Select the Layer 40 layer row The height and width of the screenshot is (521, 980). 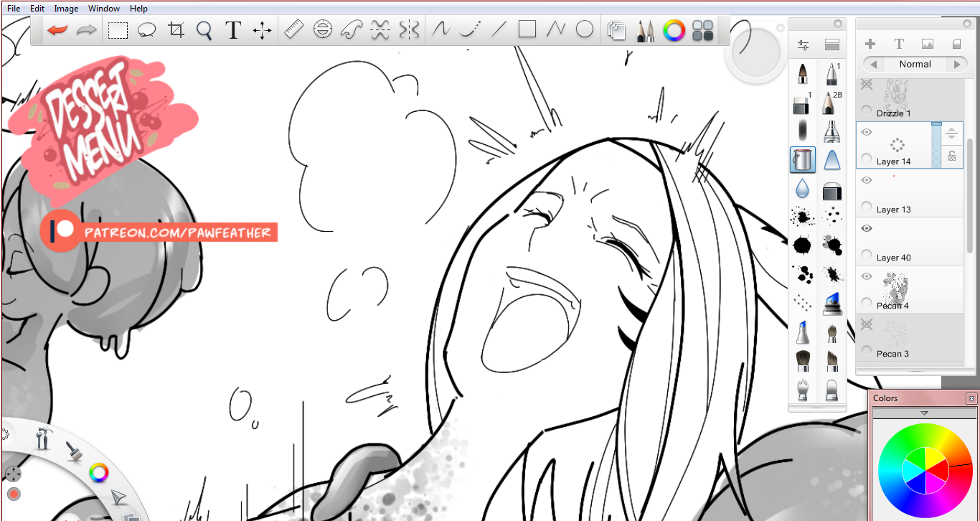pos(910,241)
